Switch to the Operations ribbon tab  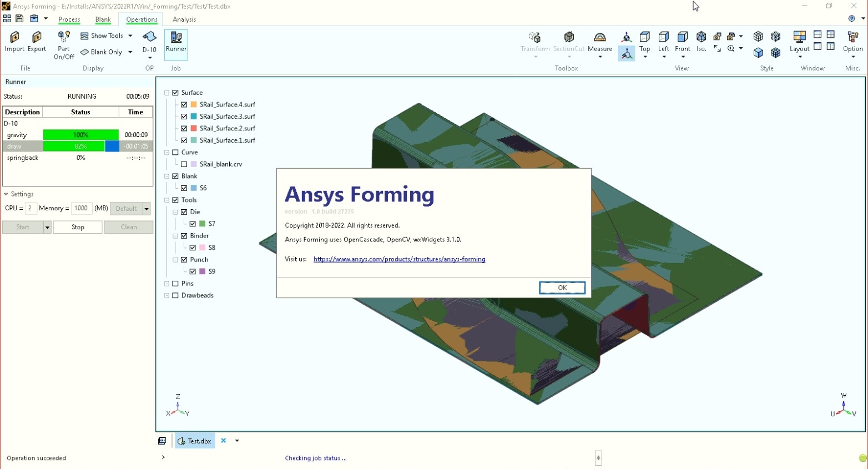point(142,19)
